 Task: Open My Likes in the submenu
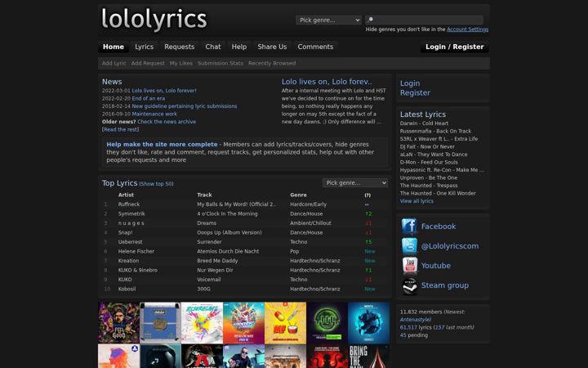pyautogui.click(x=180, y=63)
